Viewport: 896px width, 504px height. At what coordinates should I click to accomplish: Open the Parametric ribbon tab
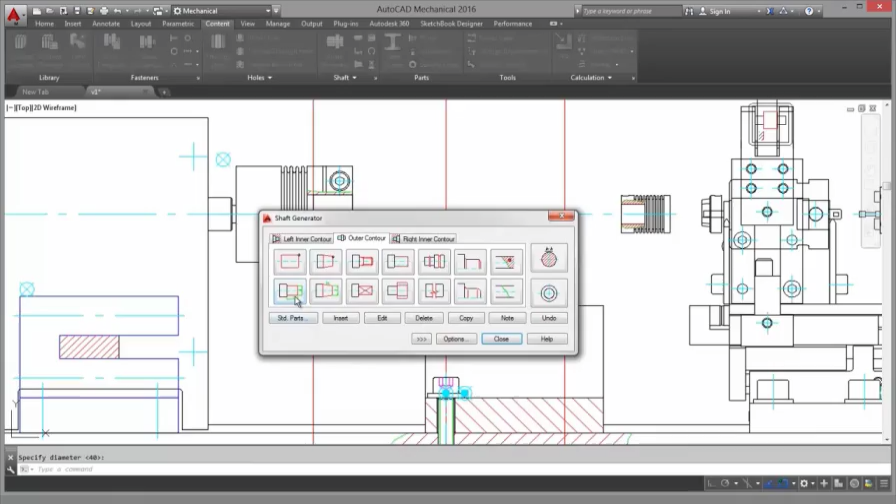(178, 24)
